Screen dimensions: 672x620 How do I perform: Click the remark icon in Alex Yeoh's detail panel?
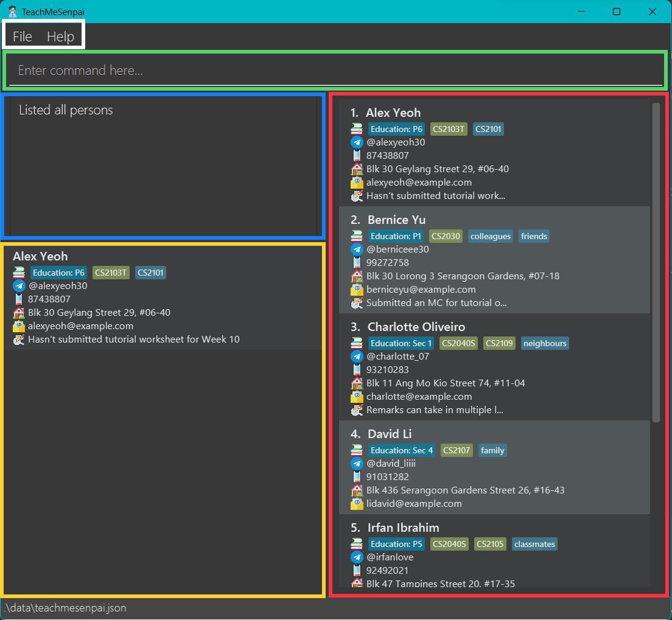click(18, 340)
